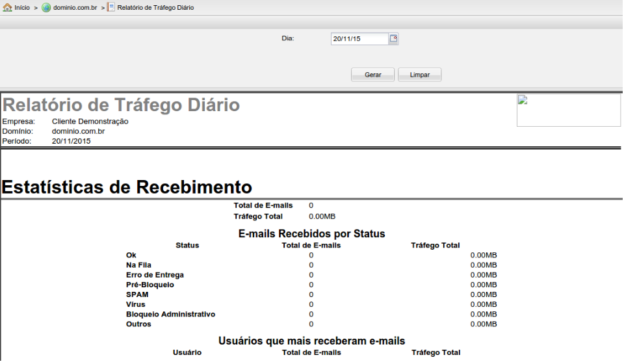Go to the Início breadcrumb link
624x364 pixels.
22,8
